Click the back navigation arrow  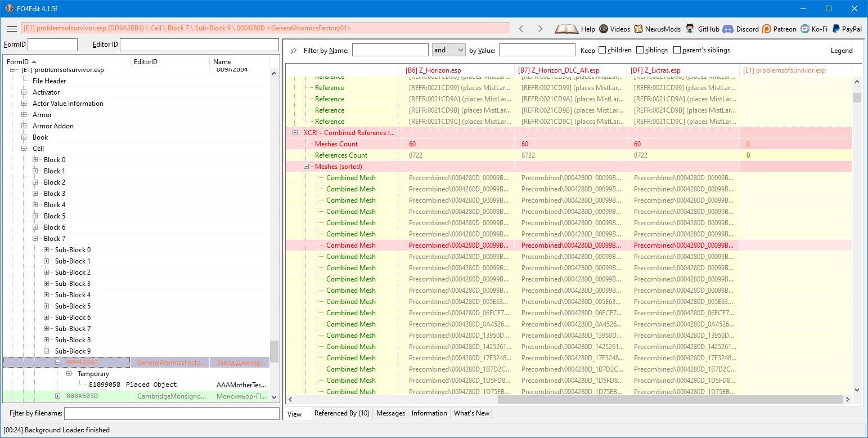click(521, 29)
